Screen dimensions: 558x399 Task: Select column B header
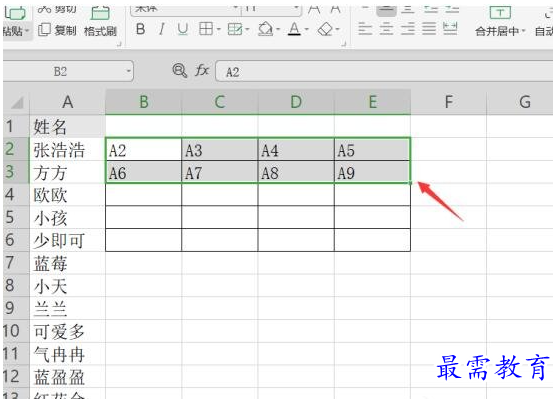click(143, 102)
